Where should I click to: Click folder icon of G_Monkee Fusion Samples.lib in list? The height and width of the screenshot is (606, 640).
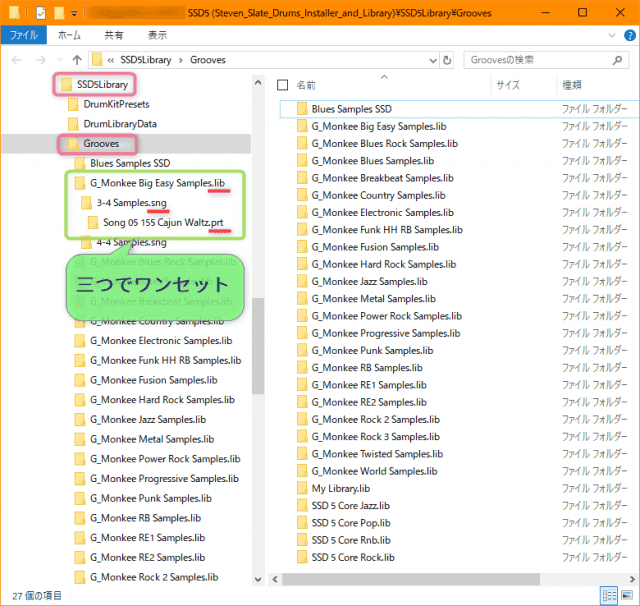302,247
